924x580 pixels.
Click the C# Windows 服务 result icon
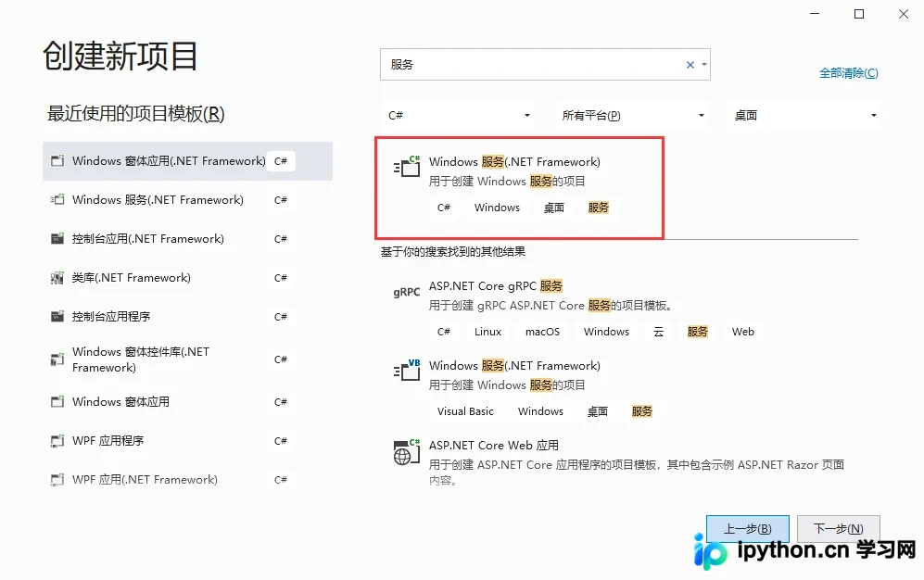tap(407, 167)
